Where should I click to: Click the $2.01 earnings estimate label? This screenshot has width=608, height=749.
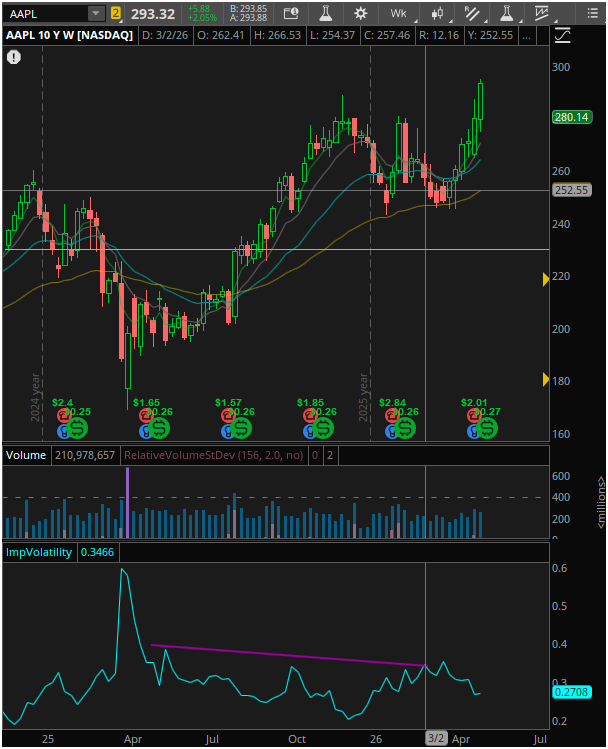(x=474, y=403)
